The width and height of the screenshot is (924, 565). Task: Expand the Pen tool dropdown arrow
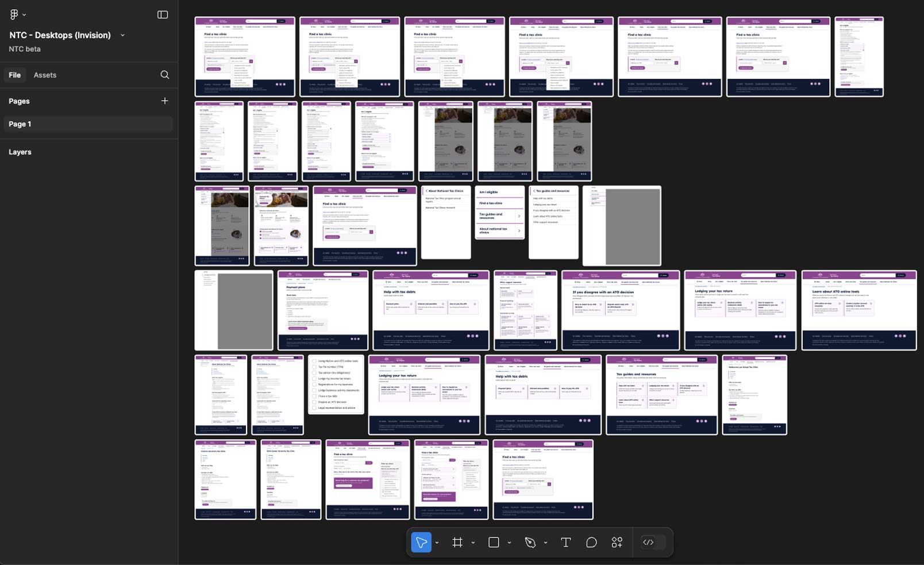545,543
